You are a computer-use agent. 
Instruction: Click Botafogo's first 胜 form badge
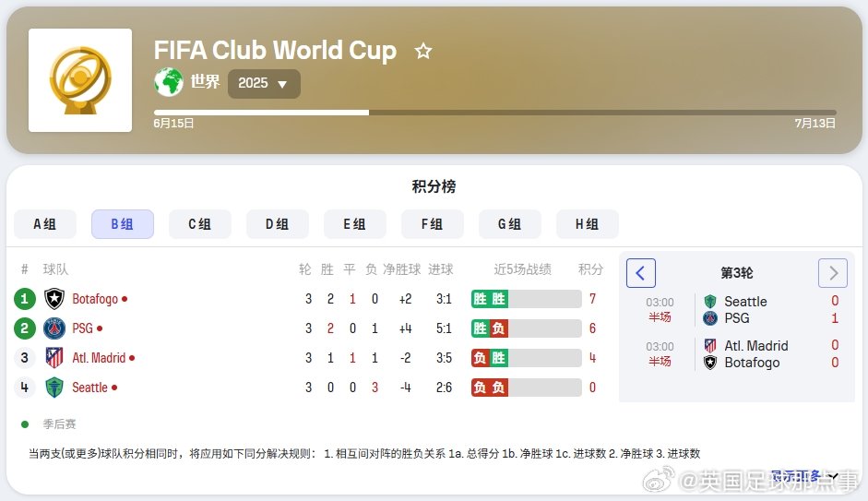(480, 299)
